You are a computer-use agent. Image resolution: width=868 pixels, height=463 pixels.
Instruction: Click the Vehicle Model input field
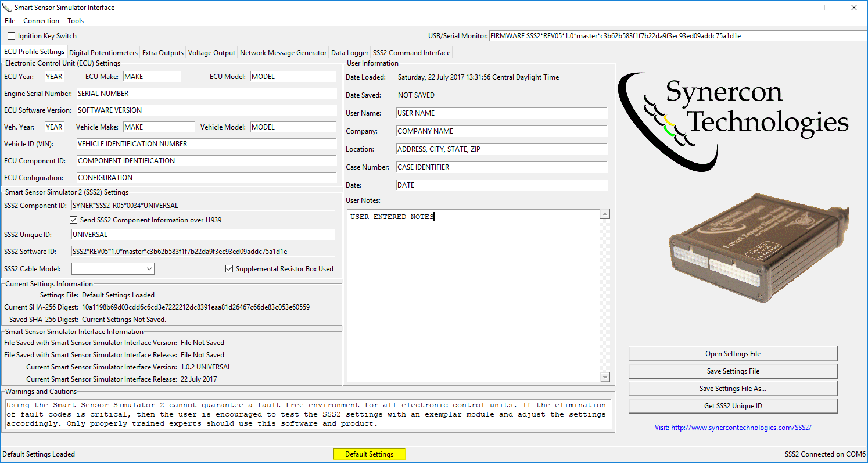tap(293, 127)
